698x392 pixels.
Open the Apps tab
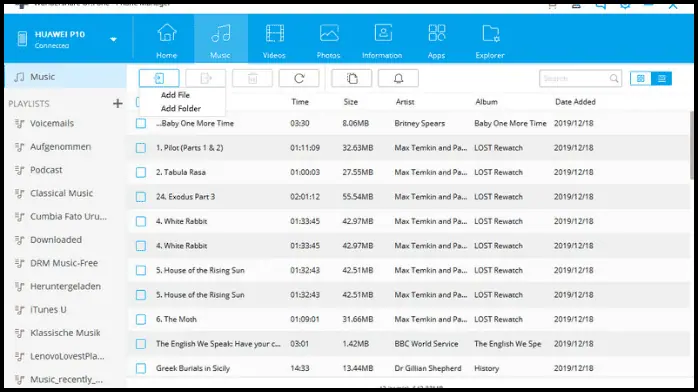[437, 40]
